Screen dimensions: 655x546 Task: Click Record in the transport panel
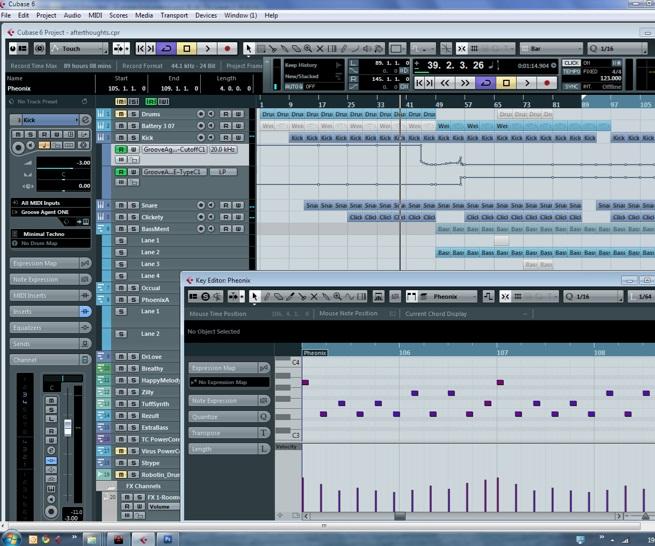coord(547,83)
